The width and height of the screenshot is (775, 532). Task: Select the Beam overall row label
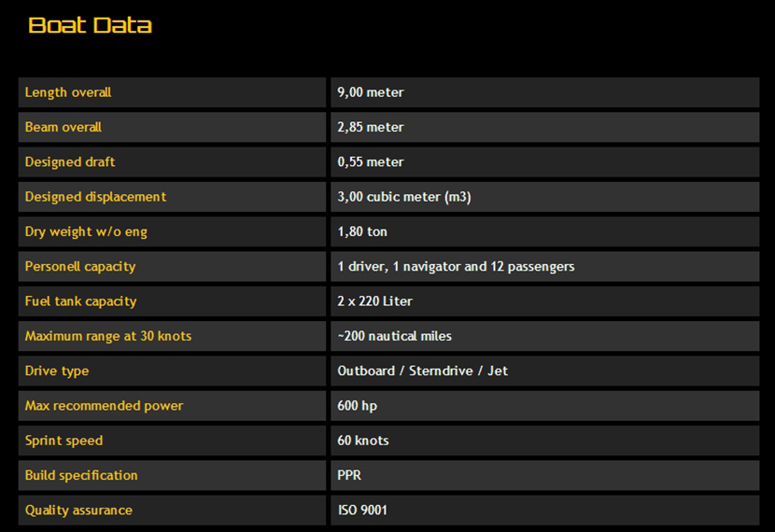(63, 127)
